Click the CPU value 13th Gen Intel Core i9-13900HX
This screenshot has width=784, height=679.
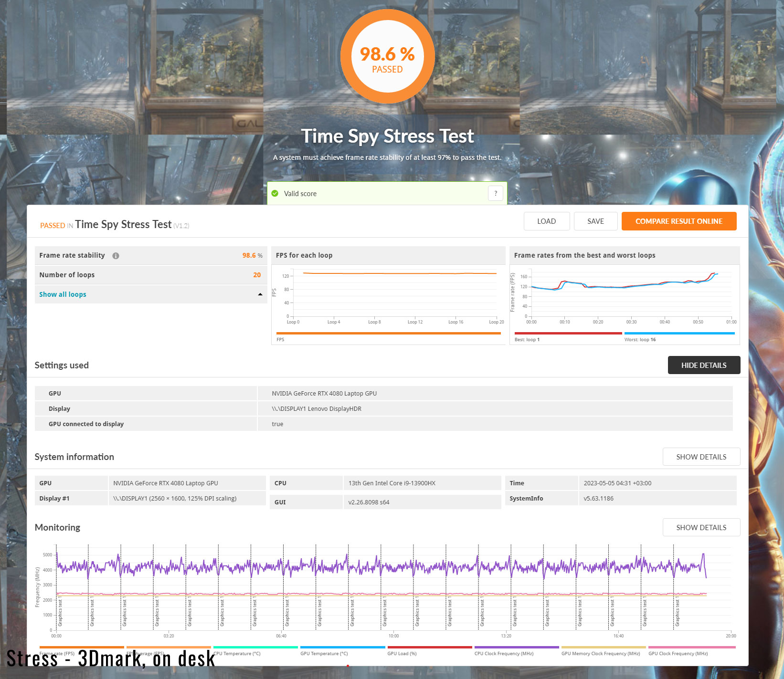tap(392, 483)
